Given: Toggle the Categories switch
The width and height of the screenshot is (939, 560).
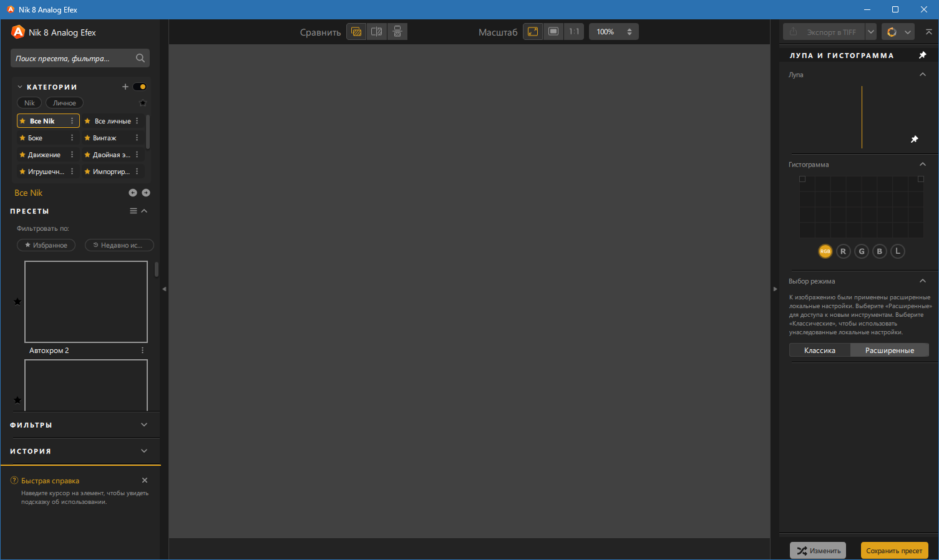Looking at the screenshot, I should click(140, 87).
